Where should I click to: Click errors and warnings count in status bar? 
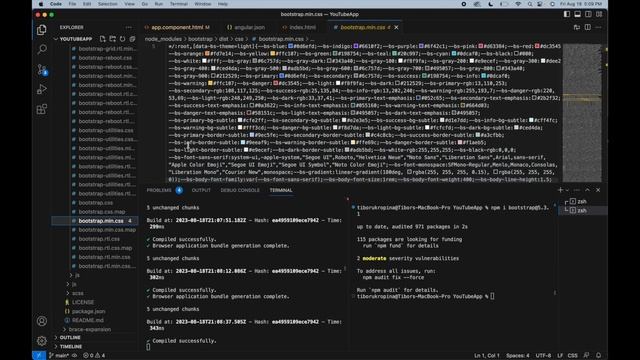94,356
